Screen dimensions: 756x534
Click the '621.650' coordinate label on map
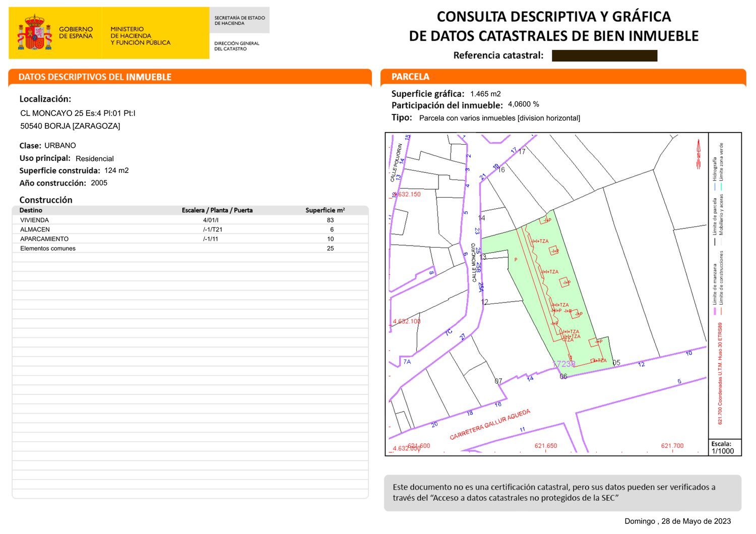pyautogui.click(x=546, y=446)
